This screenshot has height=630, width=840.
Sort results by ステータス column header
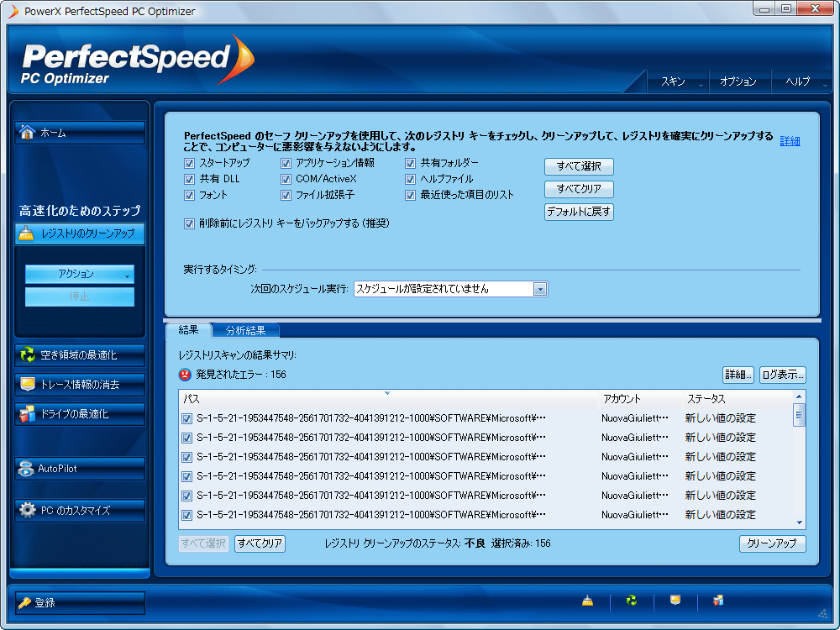(738, 399)
